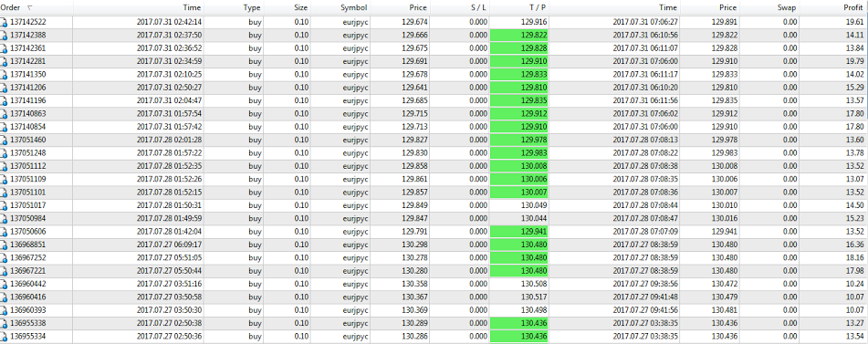Click the T / P column header
The image size is (868, 344).
[x=519, y=7]
